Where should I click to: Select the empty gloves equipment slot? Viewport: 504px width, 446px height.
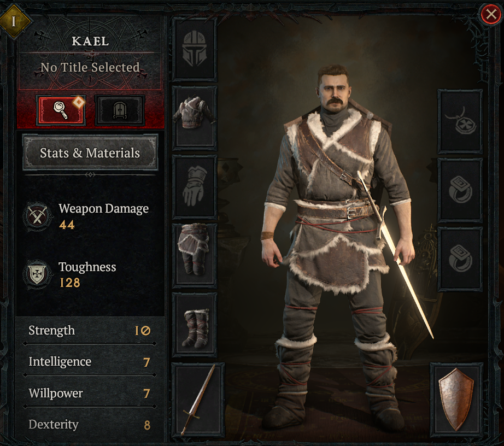[x=195, y=186]
